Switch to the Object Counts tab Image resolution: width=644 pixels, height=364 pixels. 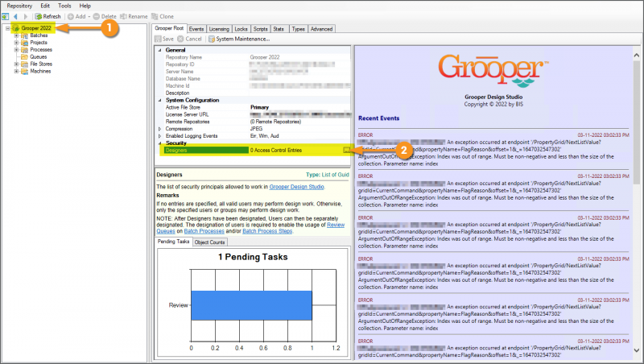pyautogui.click(x=209, y=242)
